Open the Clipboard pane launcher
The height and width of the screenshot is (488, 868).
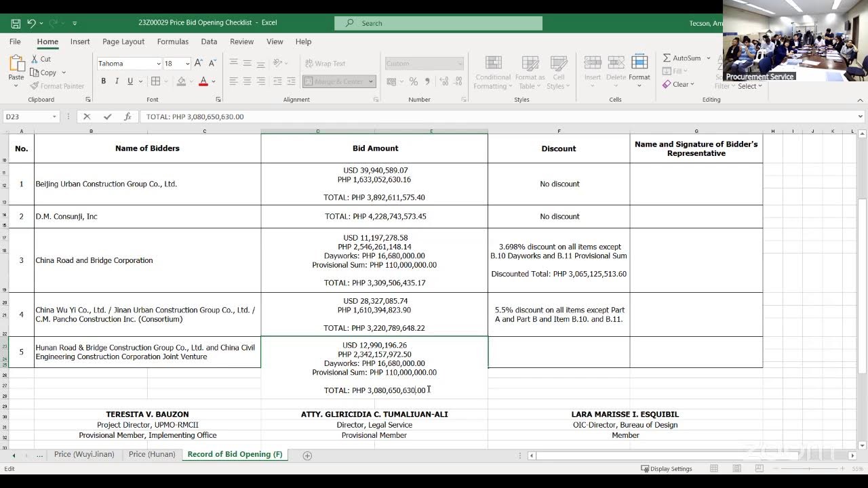(87, 100)
